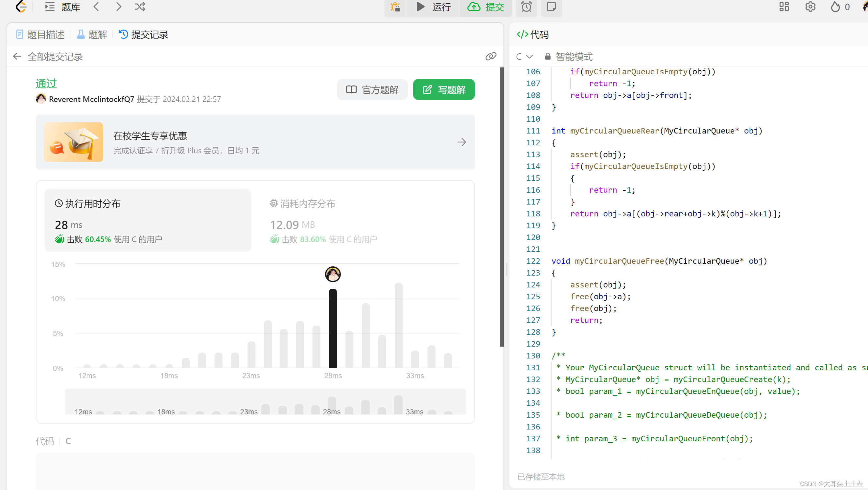868x490 pixels.
Task: Click the graduation cap promo image
Action: click(x=73, y=142)
